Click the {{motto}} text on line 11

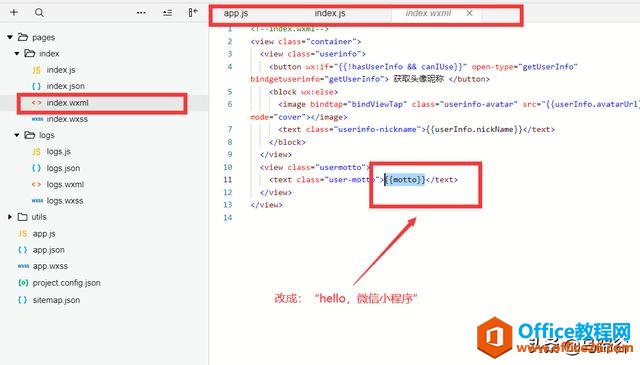click(404, 180)
